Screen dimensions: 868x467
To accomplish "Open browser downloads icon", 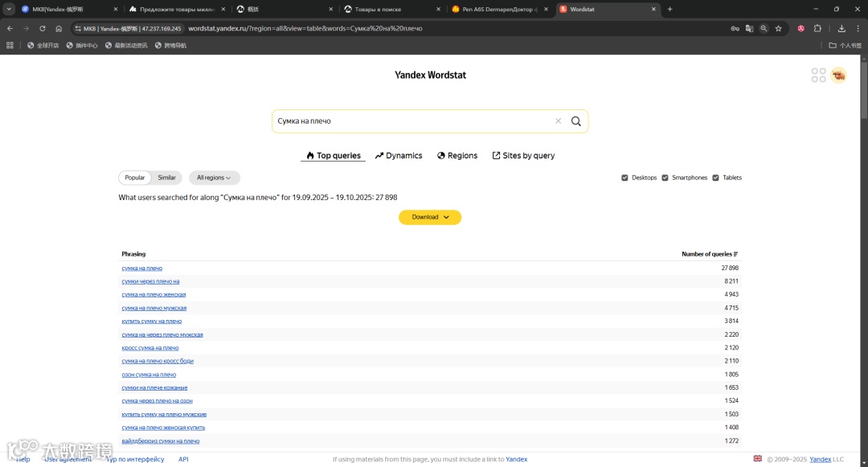I will (841, 28).
